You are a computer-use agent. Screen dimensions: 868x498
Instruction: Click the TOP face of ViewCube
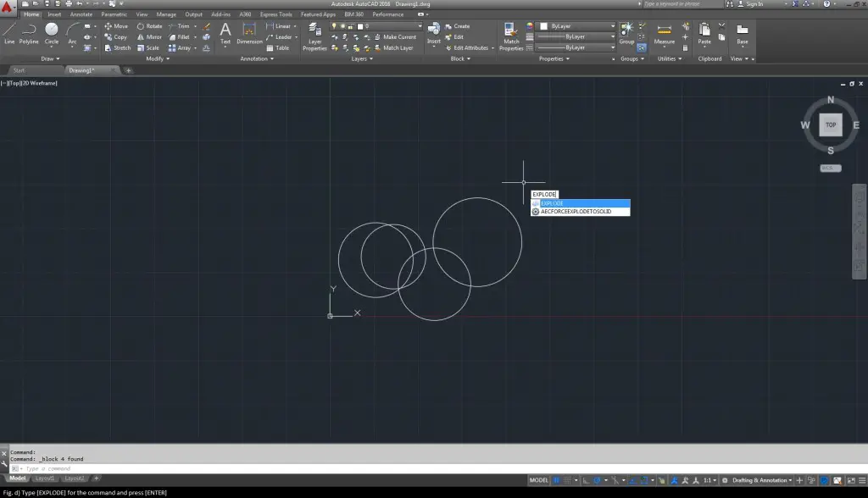tap(831, 125)
